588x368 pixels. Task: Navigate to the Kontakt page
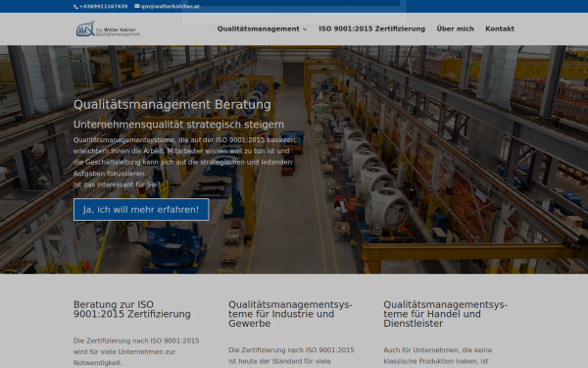click(500, 28)
